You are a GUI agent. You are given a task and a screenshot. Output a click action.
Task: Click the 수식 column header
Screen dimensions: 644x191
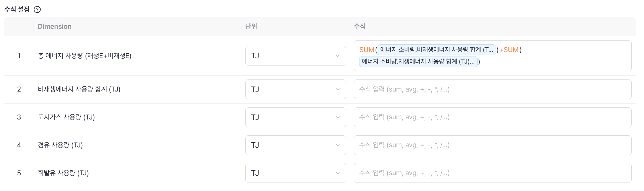click(359, 26)
